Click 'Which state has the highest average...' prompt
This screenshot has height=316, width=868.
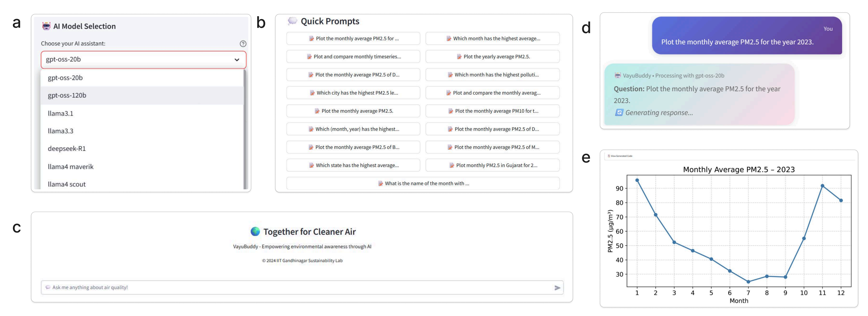[353, 165]
